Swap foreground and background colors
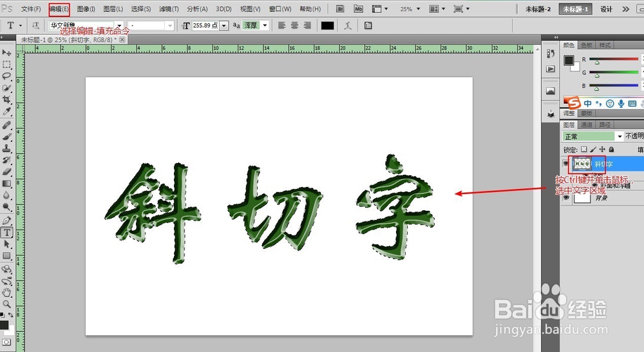The width and height of the screenshot is (644, 352). (x=11, y=315)
